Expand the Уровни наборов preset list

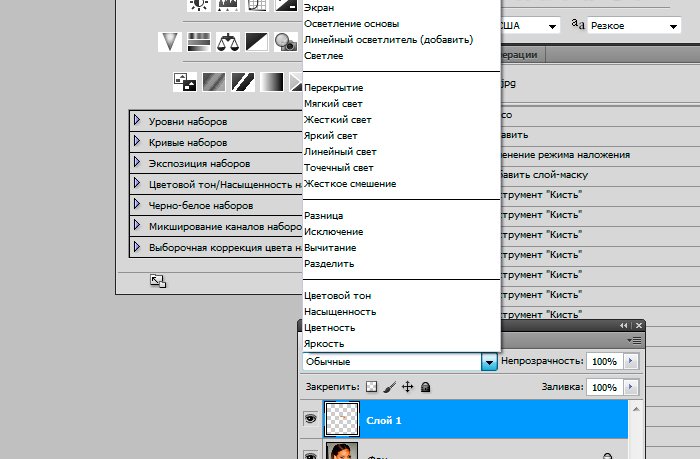pyautogui.click(x=137, y=121)
